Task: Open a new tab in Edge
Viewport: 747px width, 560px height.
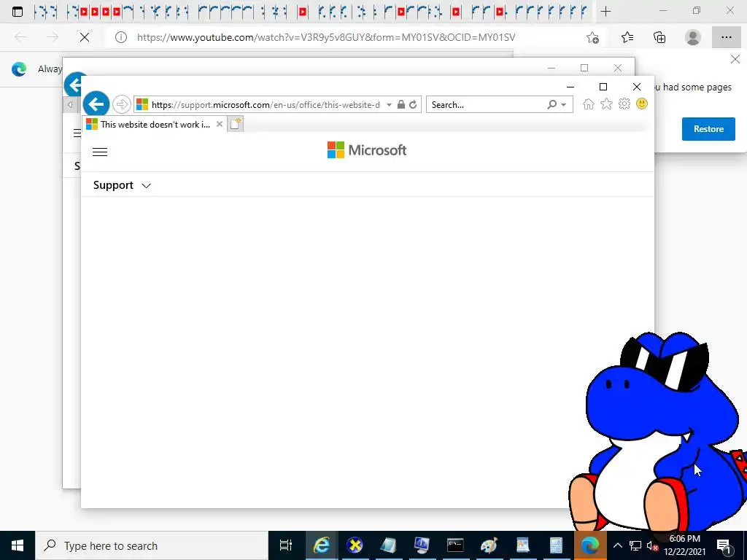Action: point(605,12)
